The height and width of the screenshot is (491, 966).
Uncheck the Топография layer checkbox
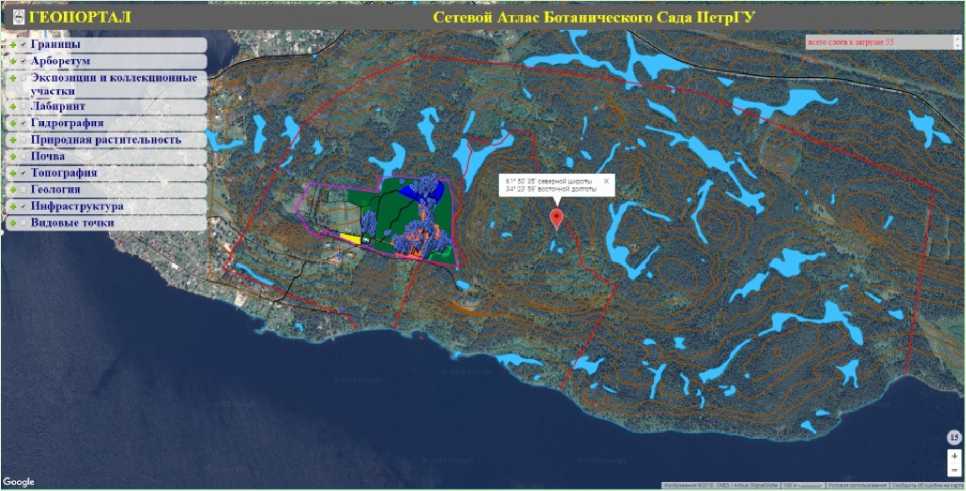click(23, 173)
